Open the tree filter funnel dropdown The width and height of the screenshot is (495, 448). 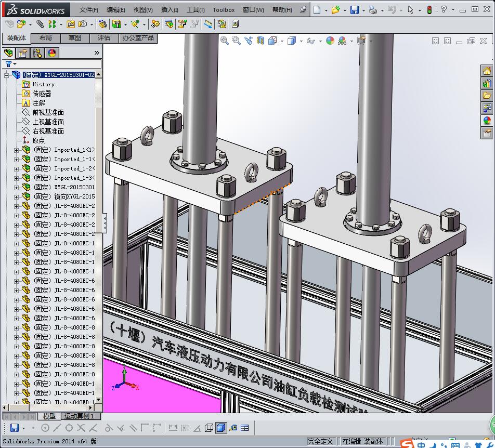(x=9, y=64)
